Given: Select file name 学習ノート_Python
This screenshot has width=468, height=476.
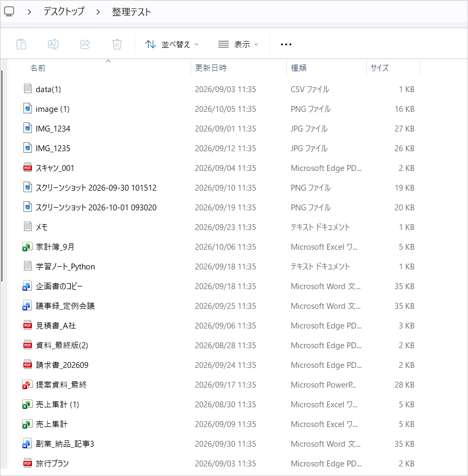Looking at the screenshot, I should coord(65,267).
